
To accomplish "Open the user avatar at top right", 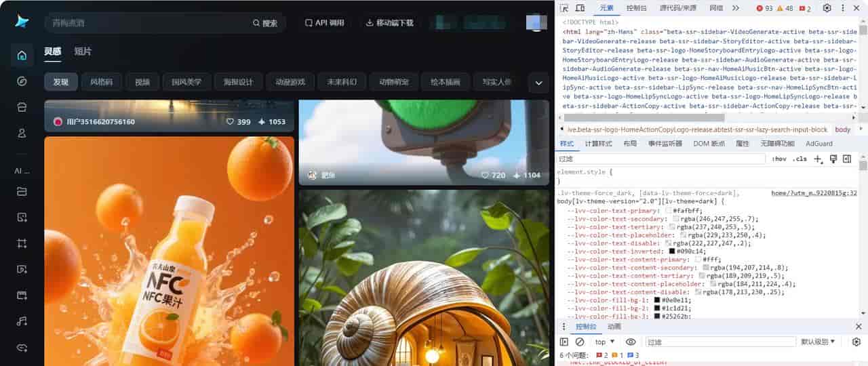I will coord(536,22).
